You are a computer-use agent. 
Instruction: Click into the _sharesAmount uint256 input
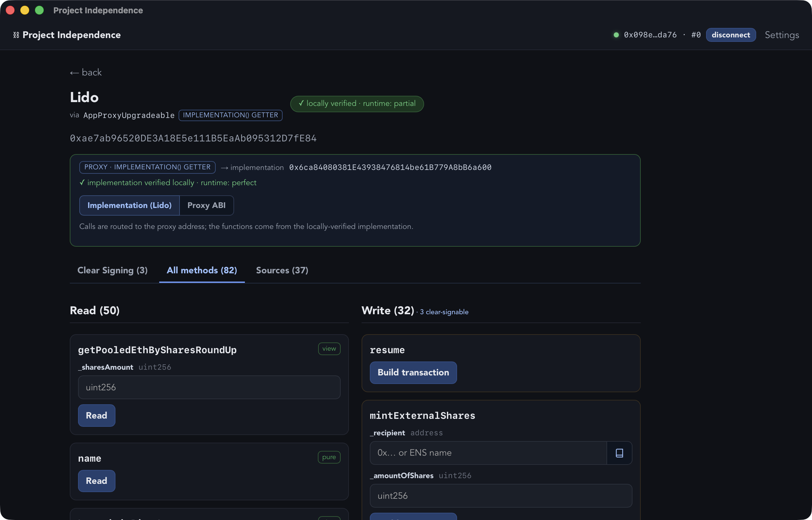209,387
